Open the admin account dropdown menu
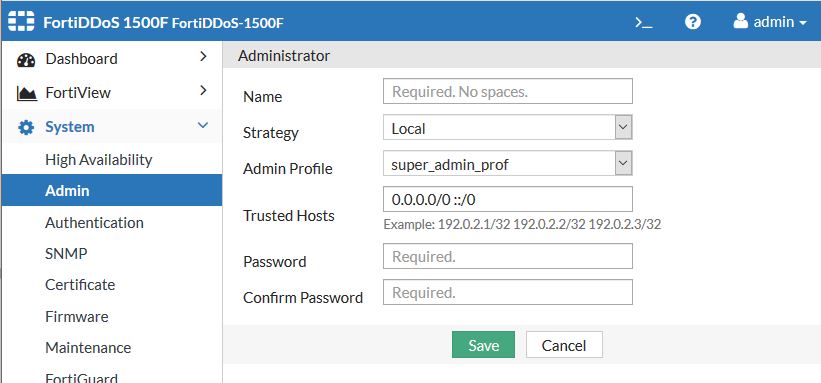The image size is (821, 383). pos(771,22)
